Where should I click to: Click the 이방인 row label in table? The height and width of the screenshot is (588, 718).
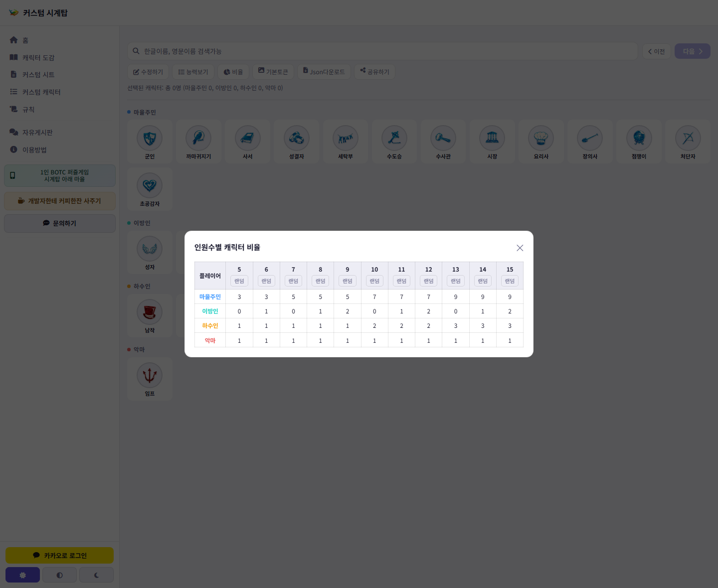[x=210, y=311]
